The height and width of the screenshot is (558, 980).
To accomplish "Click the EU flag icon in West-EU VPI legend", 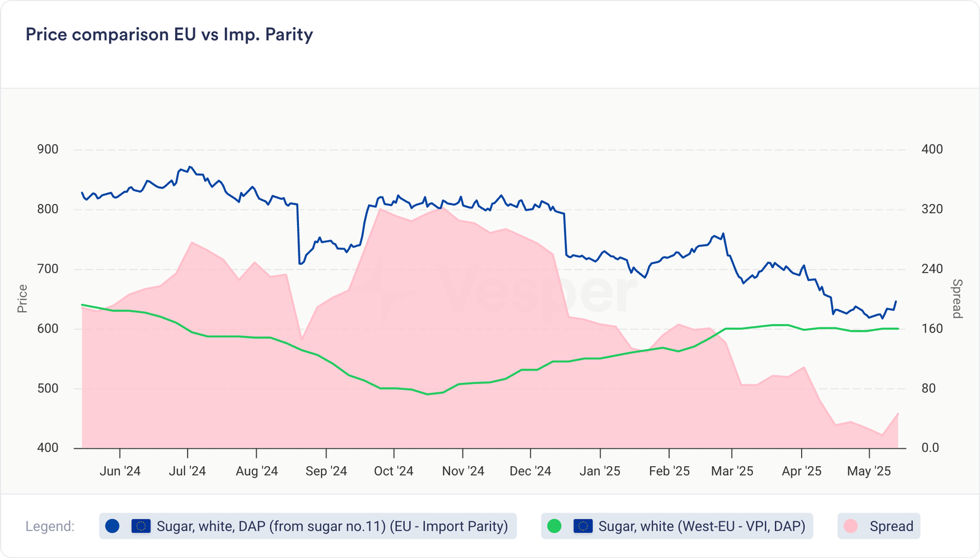I will (582, 526).
